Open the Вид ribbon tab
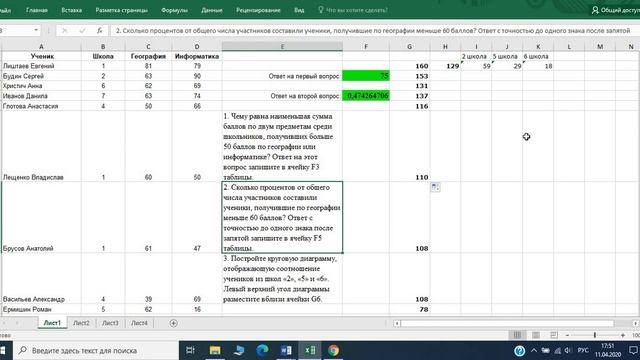 click(299, 10)
